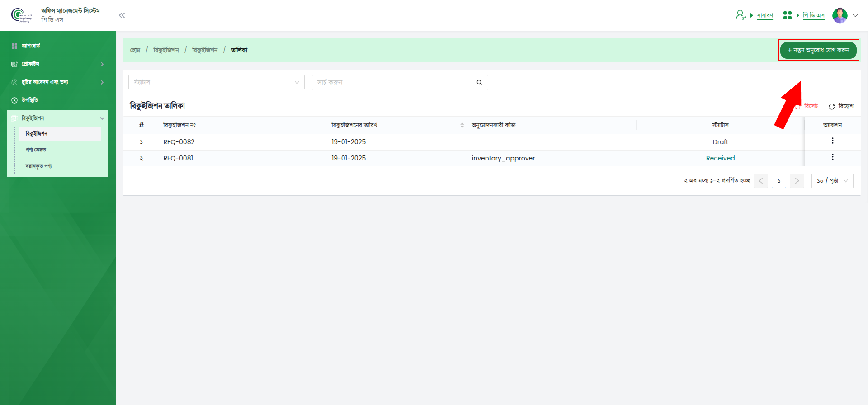Image resolution: width=868 pixels, height=405 pixels.
Task: Go to next page arrow
Action: coord(797,181)
